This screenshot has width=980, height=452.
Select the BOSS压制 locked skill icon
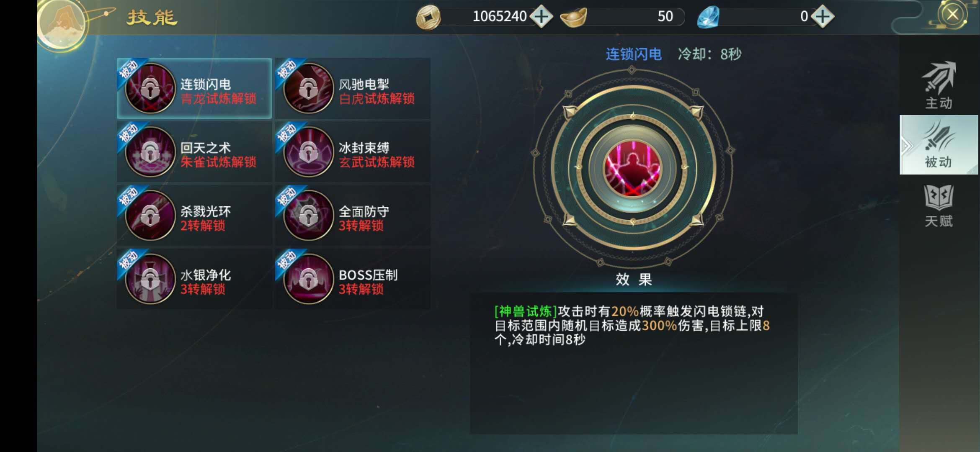(309, 279)
